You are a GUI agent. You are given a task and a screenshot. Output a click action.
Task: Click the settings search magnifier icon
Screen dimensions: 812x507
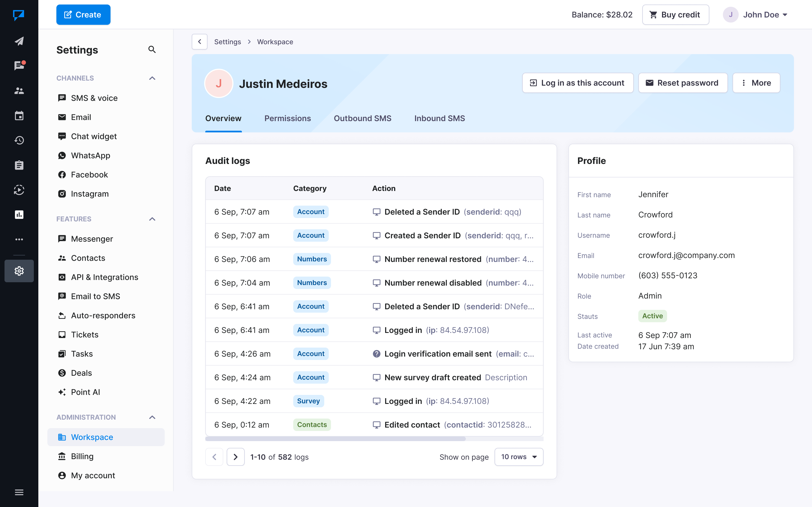click(x=152, y=50)
